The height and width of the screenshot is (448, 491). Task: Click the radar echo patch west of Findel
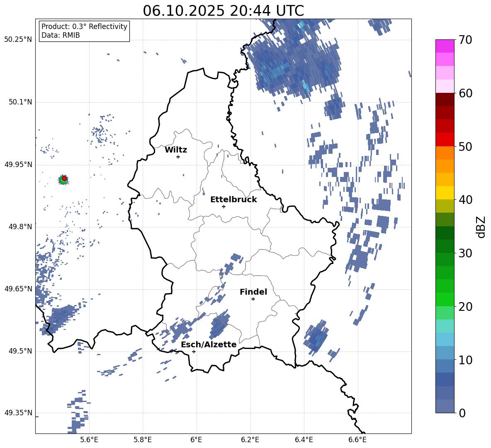coord(220,324)
